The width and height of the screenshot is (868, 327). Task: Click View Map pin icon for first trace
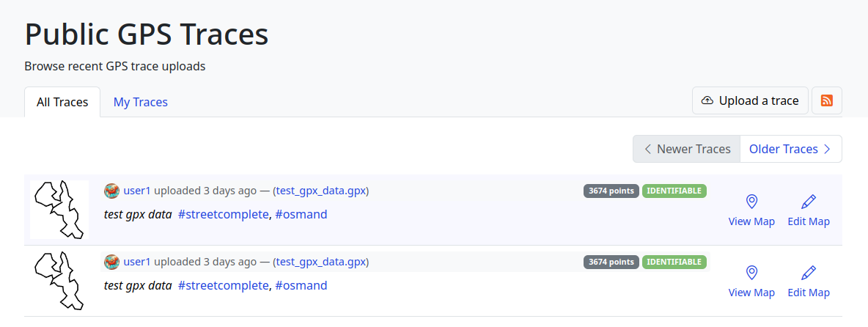pos(751,202)
